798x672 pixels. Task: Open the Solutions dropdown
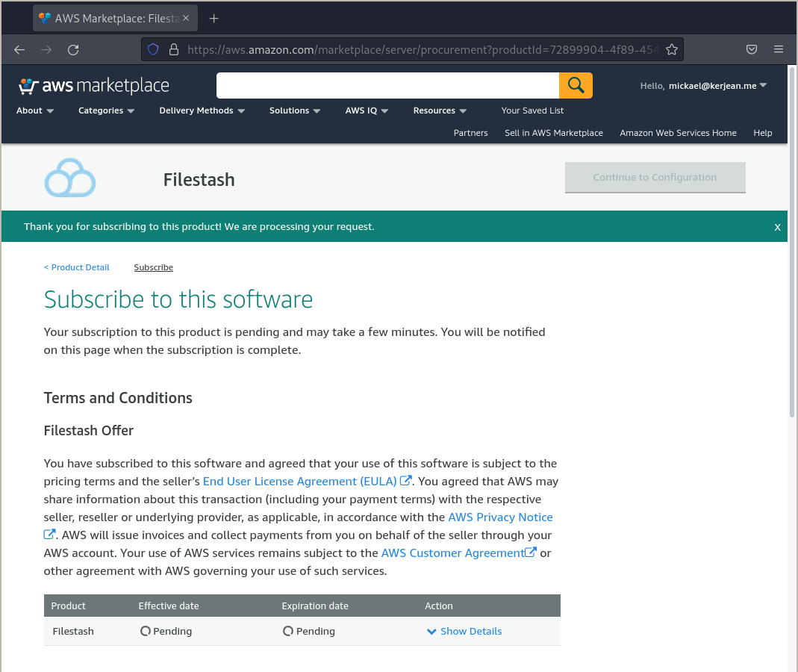(295, 111)
